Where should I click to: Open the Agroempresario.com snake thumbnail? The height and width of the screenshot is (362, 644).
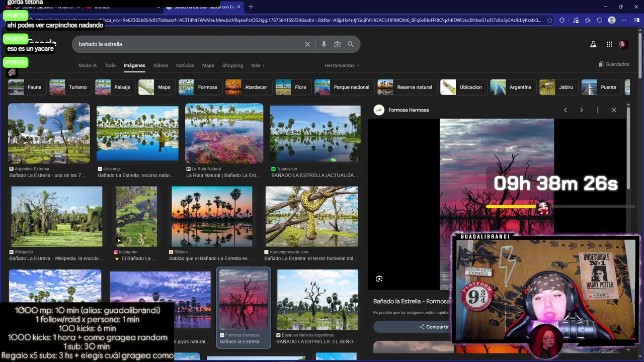coord(312,217)
